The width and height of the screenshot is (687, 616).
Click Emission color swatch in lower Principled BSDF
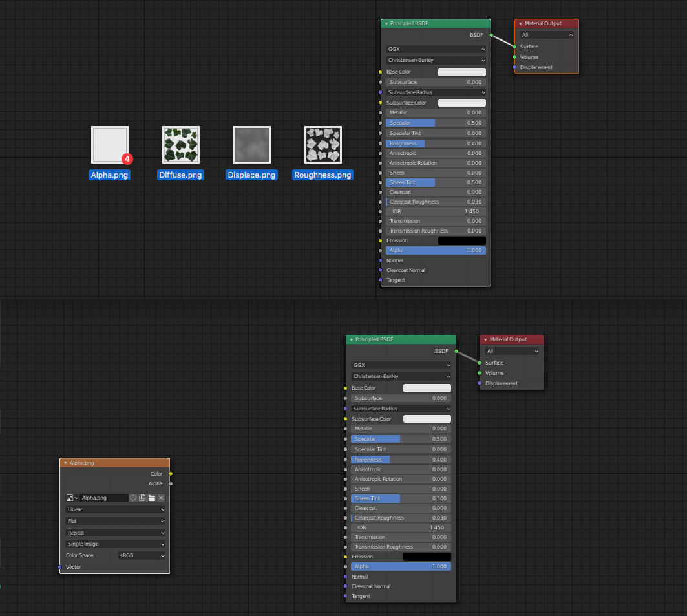(x=427, y=557)
